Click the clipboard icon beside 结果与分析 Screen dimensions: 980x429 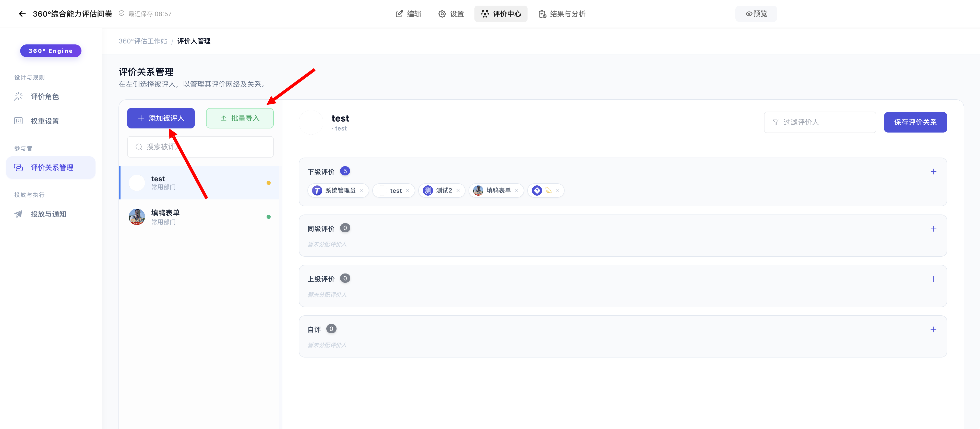pos(543,14)
